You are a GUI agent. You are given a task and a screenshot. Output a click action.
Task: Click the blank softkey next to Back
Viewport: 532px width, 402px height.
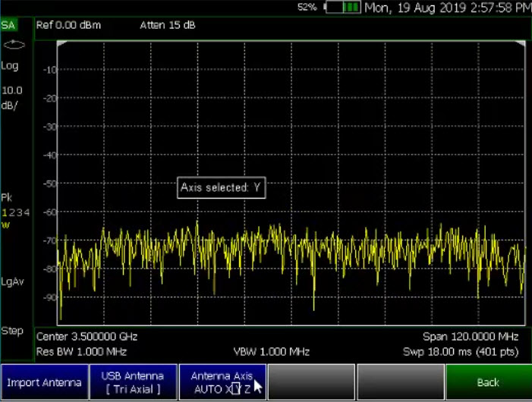click(401, 383)
